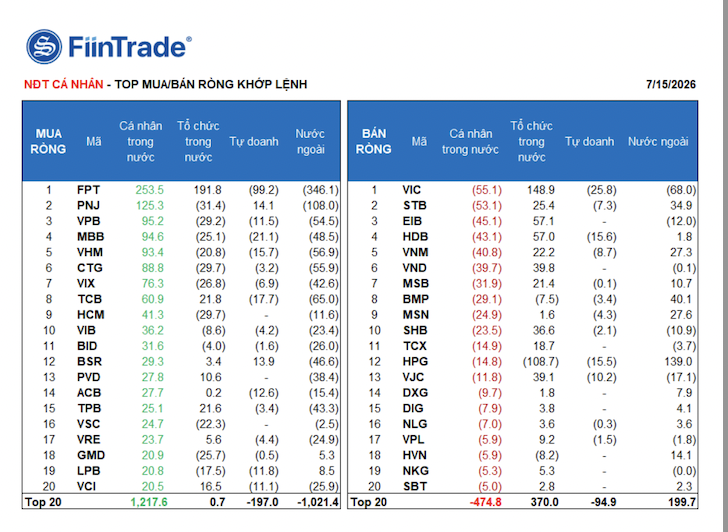The image size is (728, 532).
Task: Select the Cá nhân trong nước header in sell table
Action: [x=470, y=142]
